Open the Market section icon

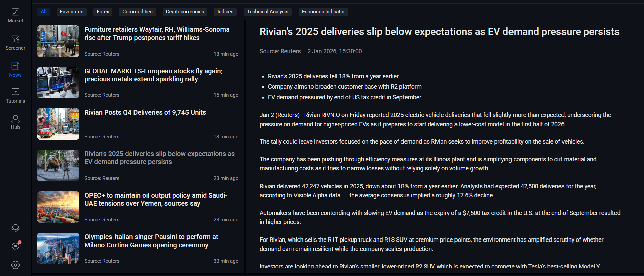(x=15, y=12)
